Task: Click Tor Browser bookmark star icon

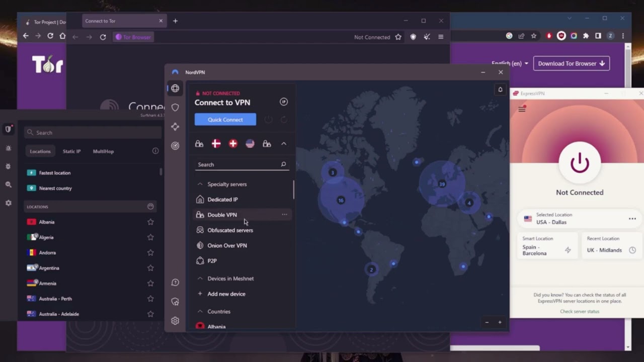Action: tap(398, 37)
